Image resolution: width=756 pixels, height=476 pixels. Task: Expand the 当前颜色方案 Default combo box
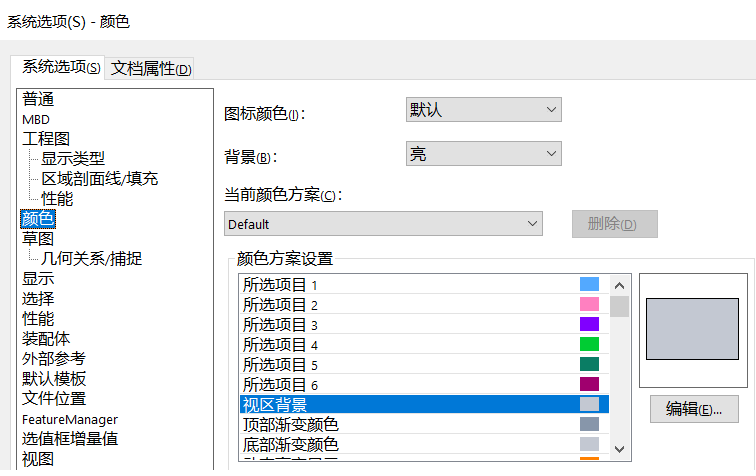click(383, 224)
